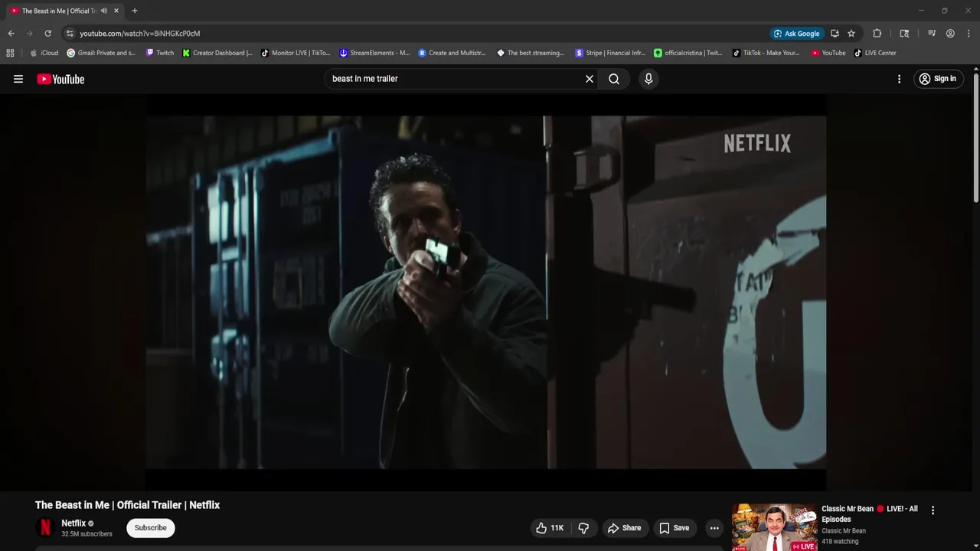980x551 pixels.
Task: Click the 418 watching text
Action: [x=840, y=542]
